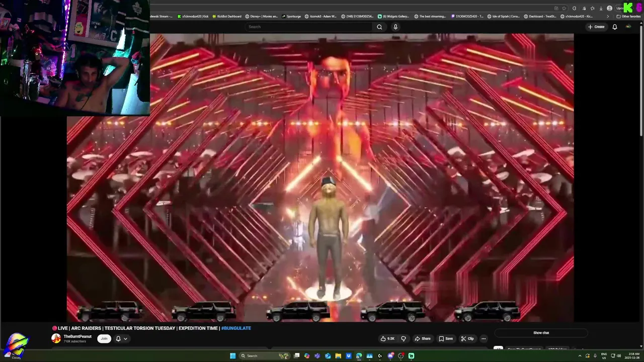
Task: Open Copilot from taskbar
Action: pos(307,356)
